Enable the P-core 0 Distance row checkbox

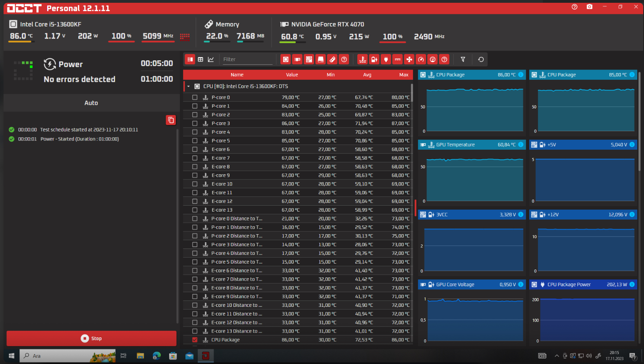pos(195,219)
